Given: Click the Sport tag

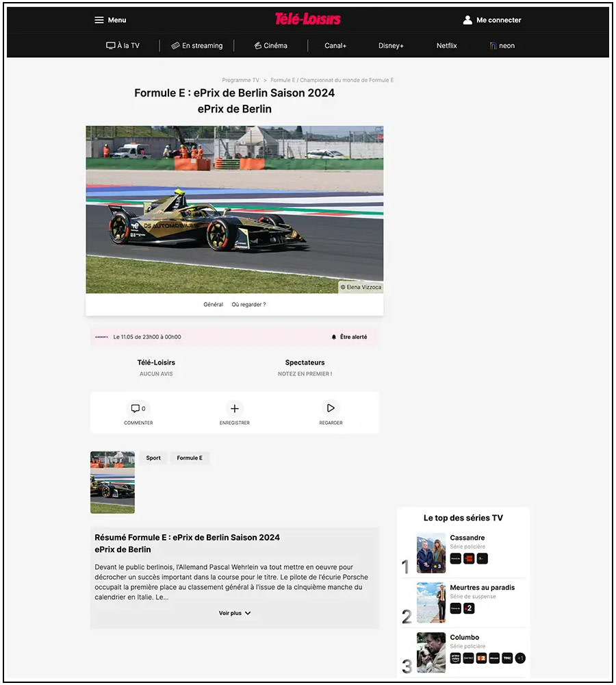Looking at the screenshot, I should (x=153, y=458).
